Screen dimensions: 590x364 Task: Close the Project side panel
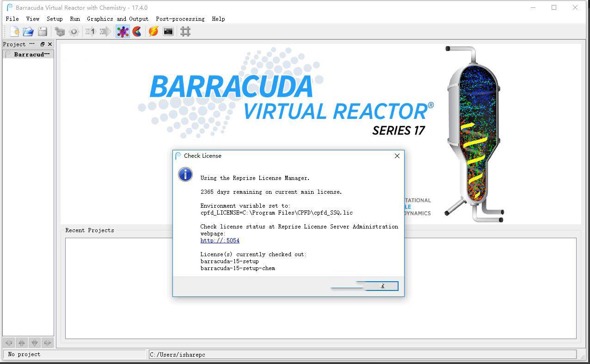pyautogui.click(x=50, y=44)
